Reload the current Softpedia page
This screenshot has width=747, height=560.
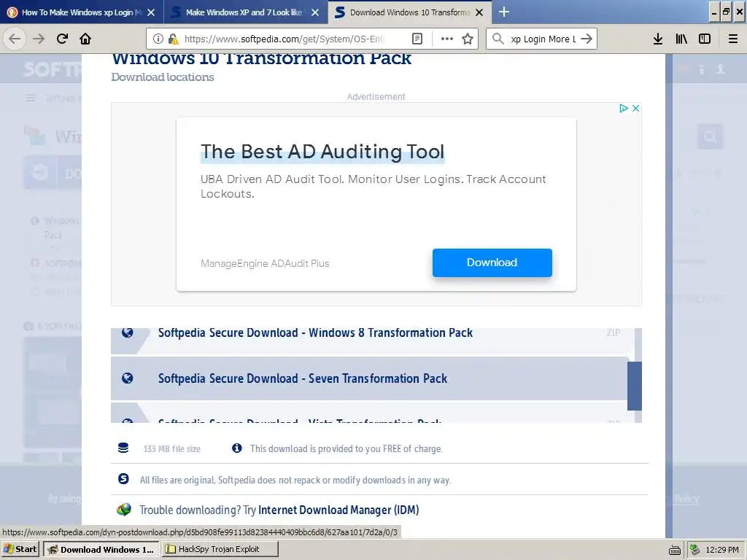62,39
